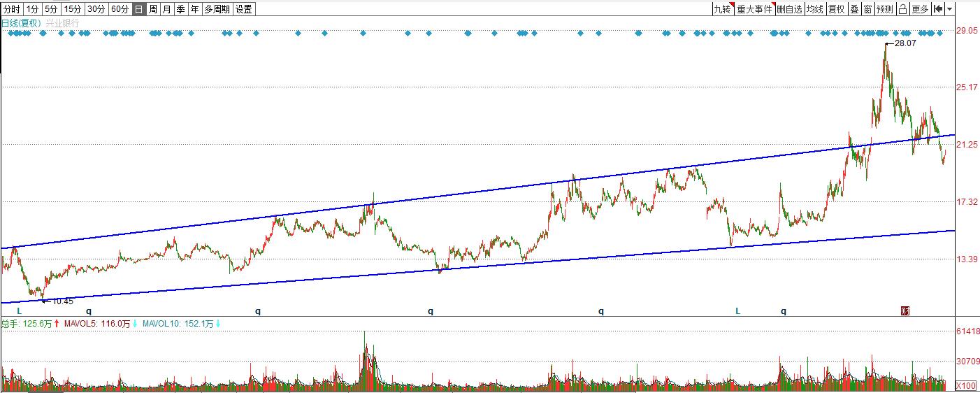Select the 1分 one-minute period
This screenshot has width=980, height=393.
click(x=32, y=9)
